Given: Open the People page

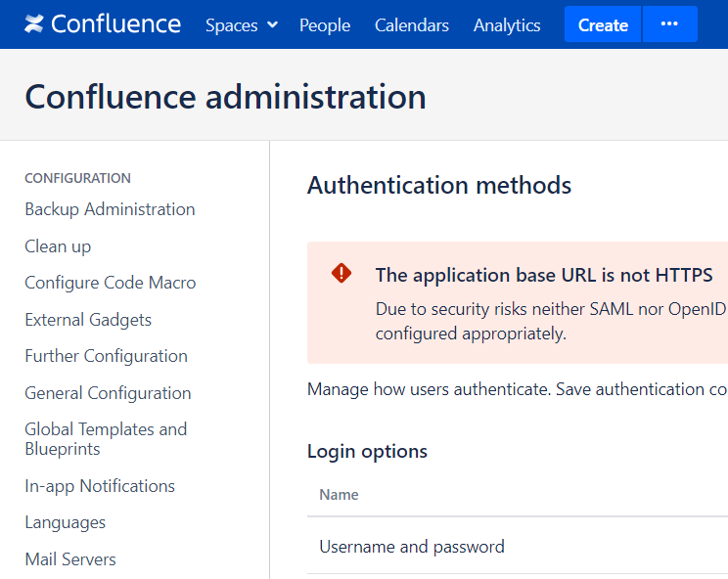Looking at the screenshot, I should click(325, 25).
